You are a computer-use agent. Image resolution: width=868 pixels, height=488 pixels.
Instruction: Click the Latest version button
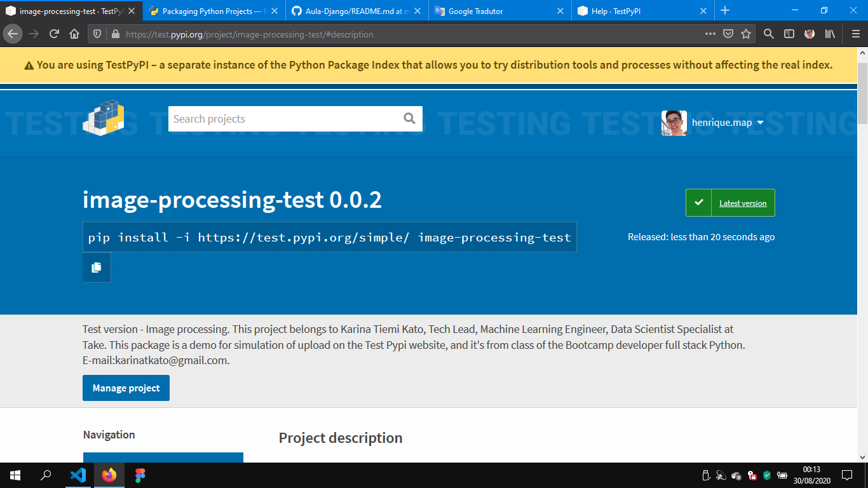[730, 203]
